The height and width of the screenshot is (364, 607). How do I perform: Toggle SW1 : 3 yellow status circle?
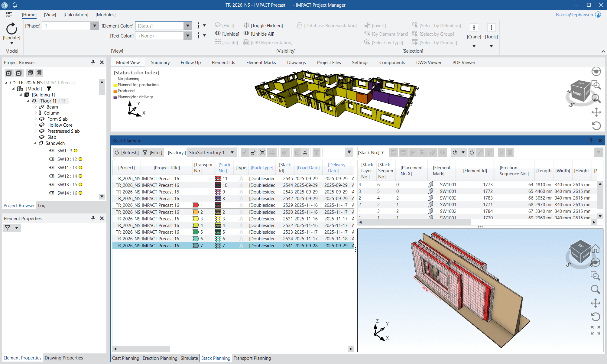click(x=76, y=151)
